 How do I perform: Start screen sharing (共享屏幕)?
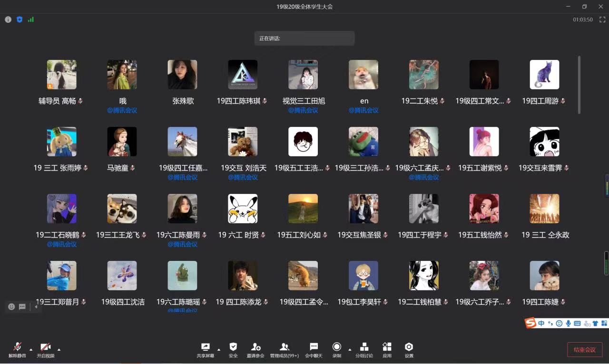tap(206, 349)
